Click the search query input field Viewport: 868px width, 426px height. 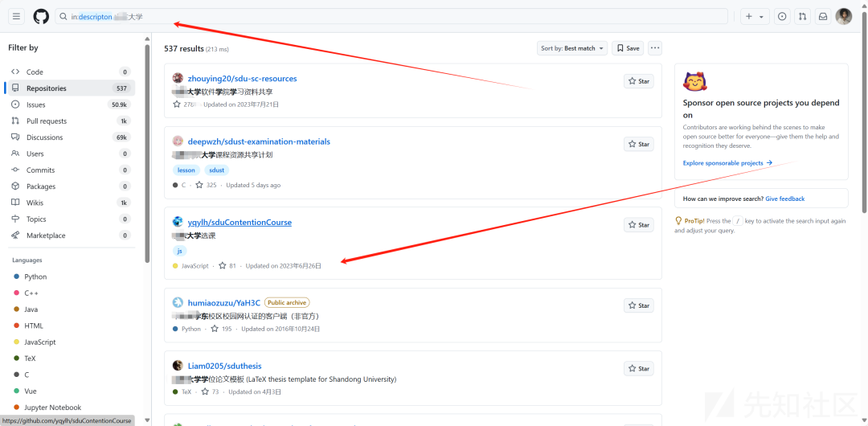tap(391, 17)
